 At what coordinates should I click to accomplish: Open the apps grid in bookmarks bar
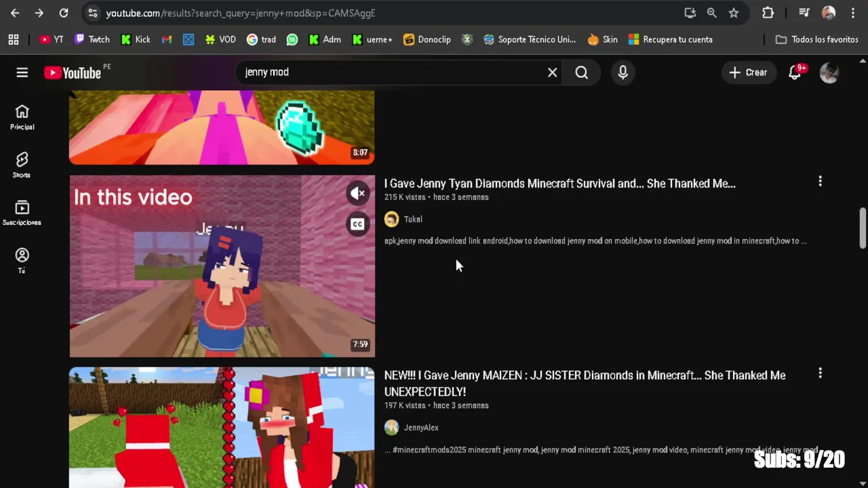(x=14, y=39)
